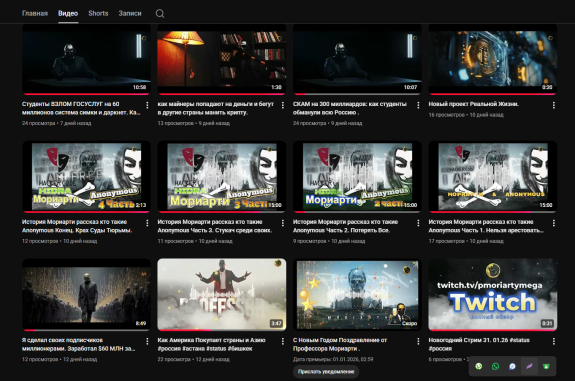Open the 'Скоро' premiere skull thumbnail

click(357, 294)
